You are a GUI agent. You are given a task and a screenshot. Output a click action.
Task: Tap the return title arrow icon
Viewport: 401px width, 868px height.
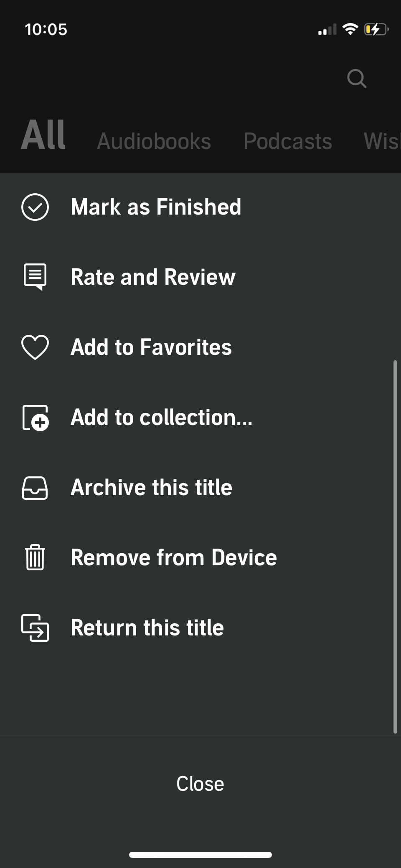point(35,628)
